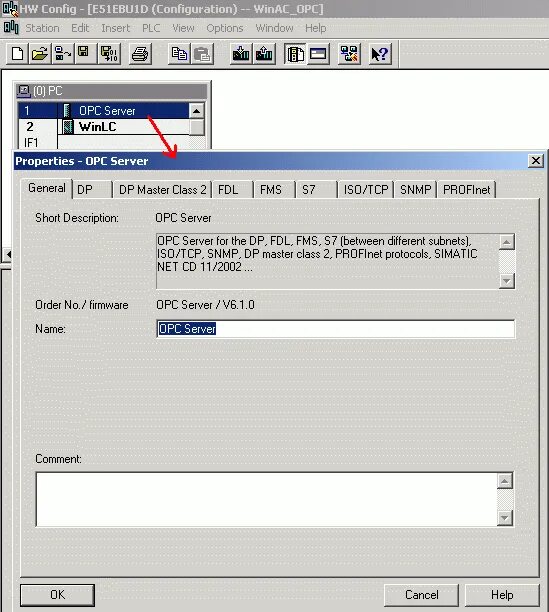The width and height of the screenshot is (549, 612).
Task: Open the Help menu in menu bar
Action: [x=315, y=28]
